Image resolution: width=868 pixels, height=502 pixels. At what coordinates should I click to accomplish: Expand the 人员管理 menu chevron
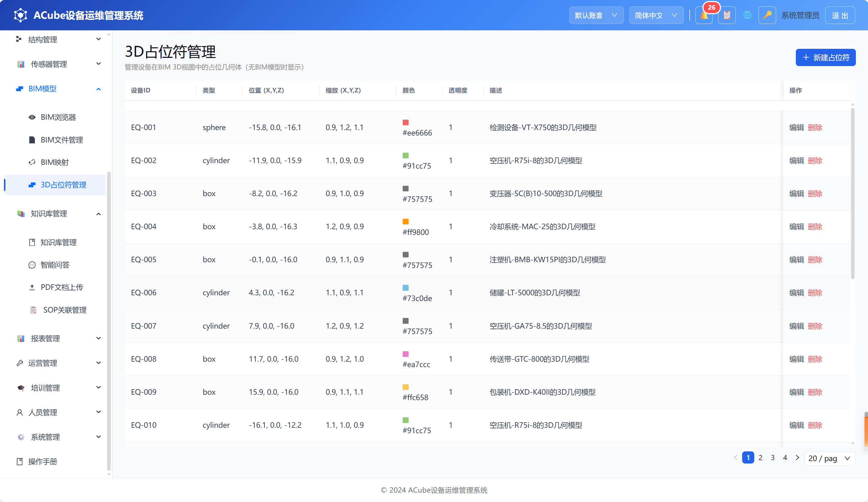point(99,412)
